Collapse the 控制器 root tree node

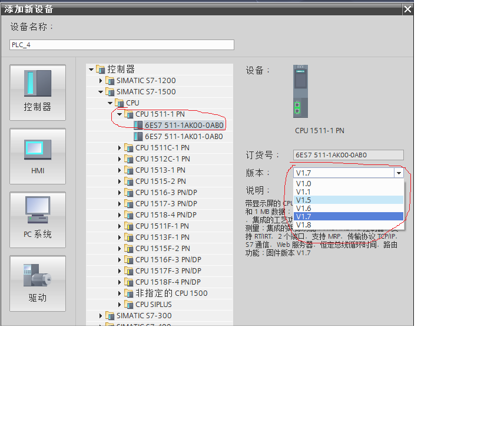pyautogui.click(x=91, y=70)
